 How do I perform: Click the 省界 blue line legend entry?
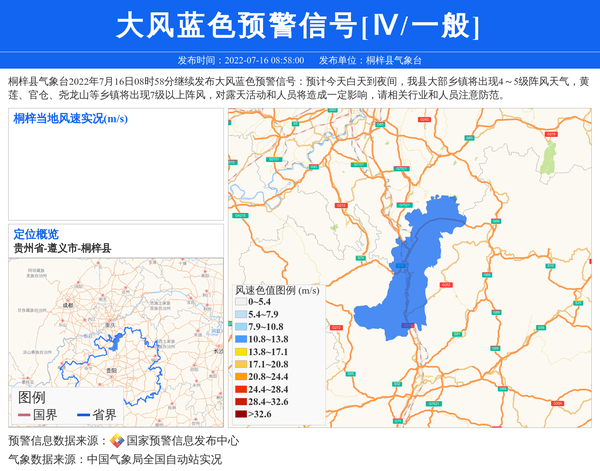click(97, 415)
